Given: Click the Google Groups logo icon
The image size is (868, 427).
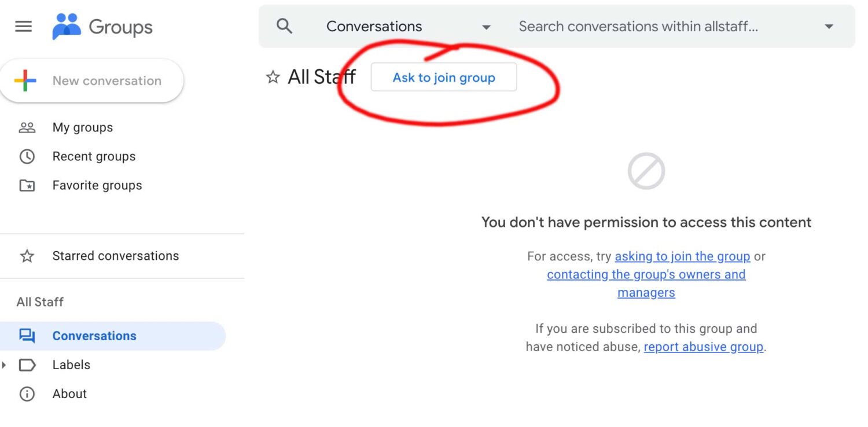Looking at the screenshot, I should (67, 27).
